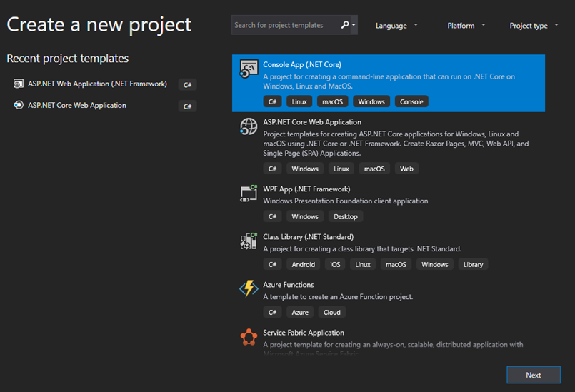The image size is (575, 392).
Task: Click the C# tag on Azure Functions
Action: 272,313
